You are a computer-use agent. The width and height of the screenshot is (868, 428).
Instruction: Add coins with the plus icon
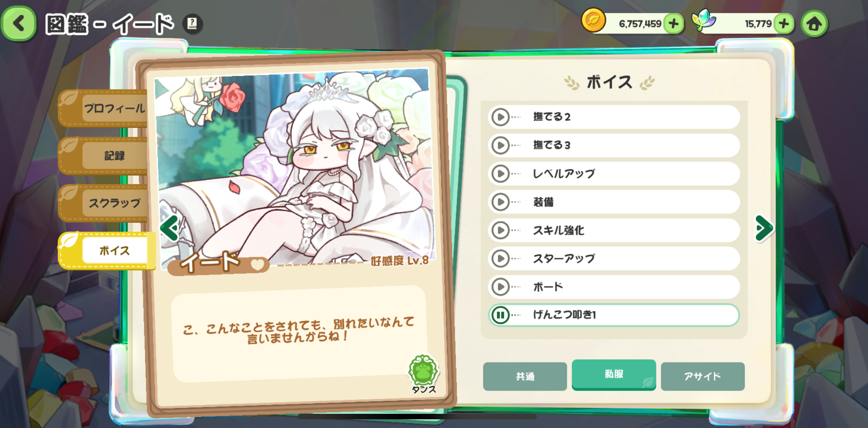[x=674, y=24]
